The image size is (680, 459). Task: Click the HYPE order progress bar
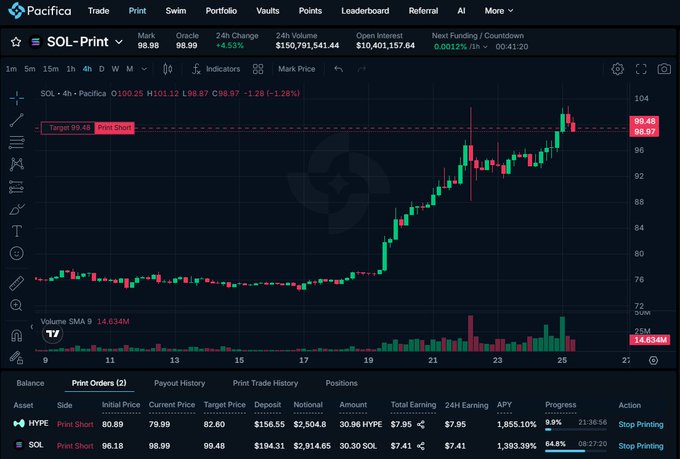(x=576, y=429)
